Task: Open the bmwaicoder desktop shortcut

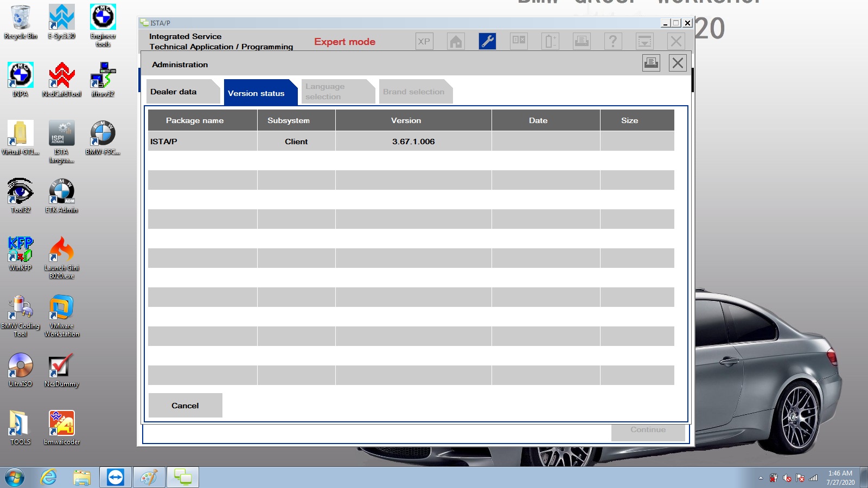Action: coord(61,428)
